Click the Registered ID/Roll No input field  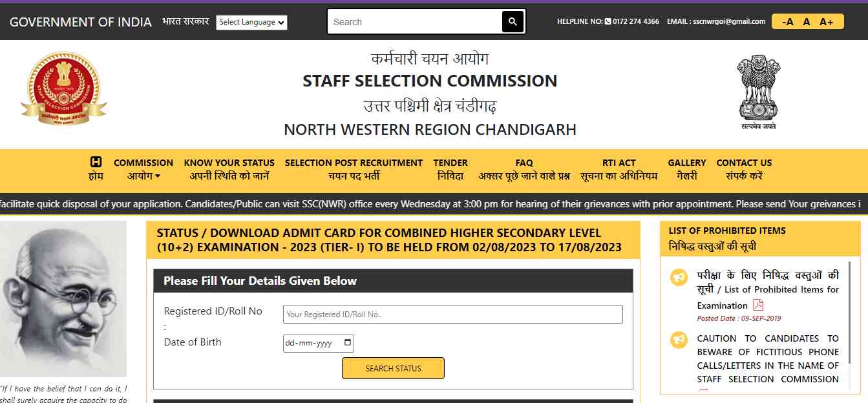point(452,315)
